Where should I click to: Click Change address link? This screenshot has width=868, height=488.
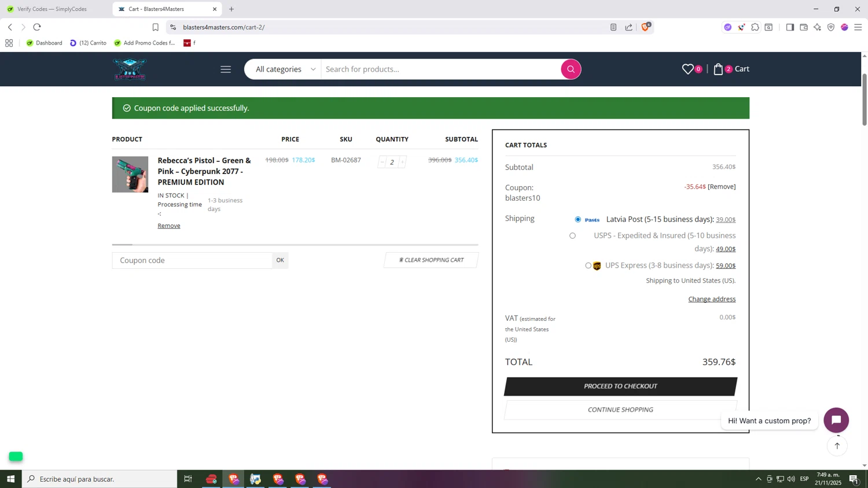(x=712, y=299)
